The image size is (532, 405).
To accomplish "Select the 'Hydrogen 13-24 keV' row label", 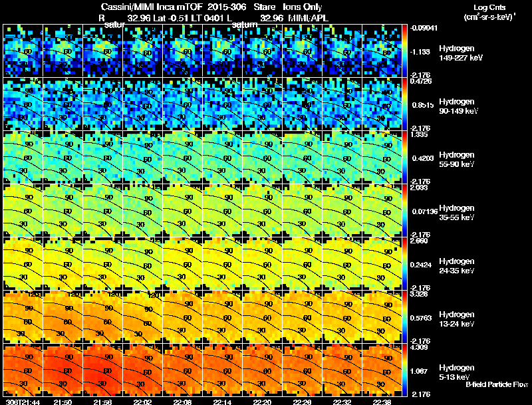I will tap(457, 319).
